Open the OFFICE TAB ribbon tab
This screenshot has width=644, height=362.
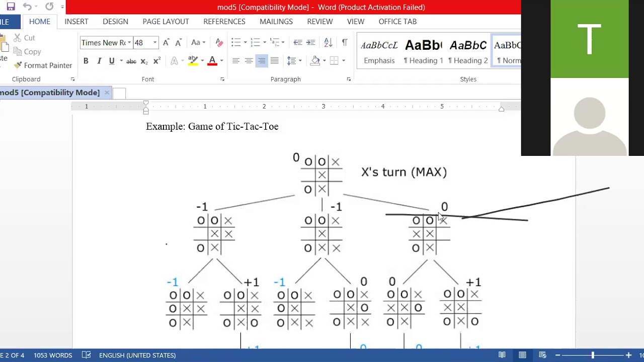point(397,22)
